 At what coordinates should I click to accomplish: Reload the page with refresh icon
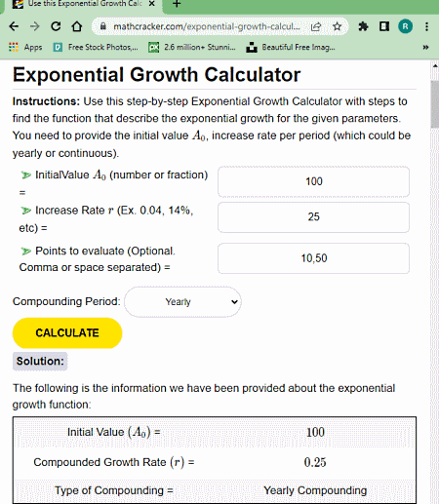pos(56,26)
